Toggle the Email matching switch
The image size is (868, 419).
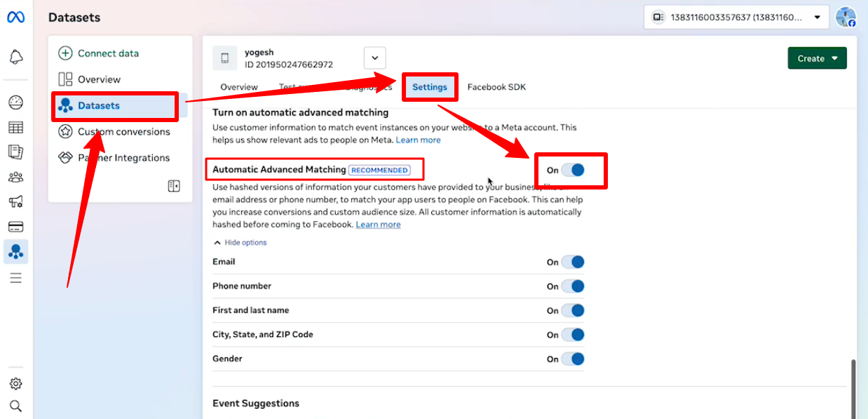point(572,262)
